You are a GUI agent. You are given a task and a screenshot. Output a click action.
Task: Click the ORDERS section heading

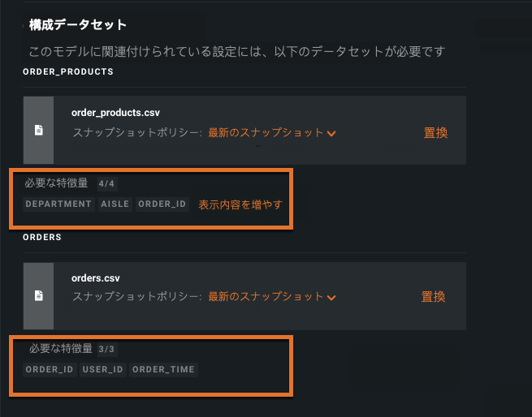(x=42, y=237)
